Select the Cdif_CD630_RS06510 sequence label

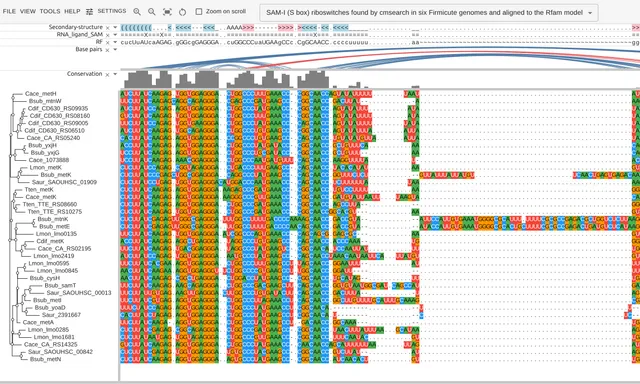pos(55,130)
